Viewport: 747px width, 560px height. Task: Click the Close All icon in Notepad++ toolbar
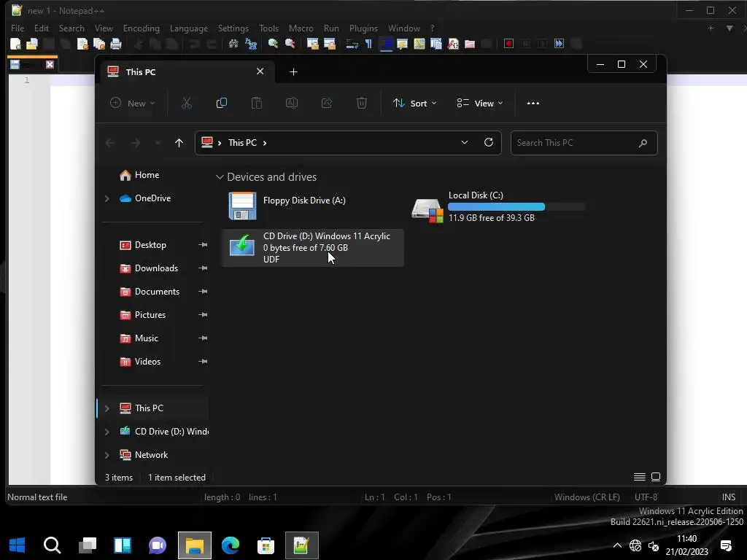(x=99, y=44)
